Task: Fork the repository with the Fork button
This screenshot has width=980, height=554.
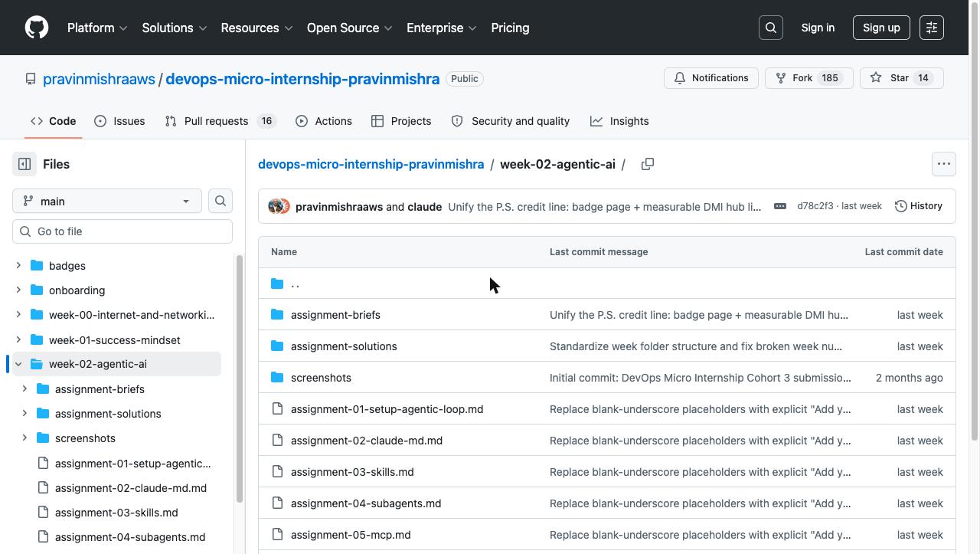Action: 809,78
